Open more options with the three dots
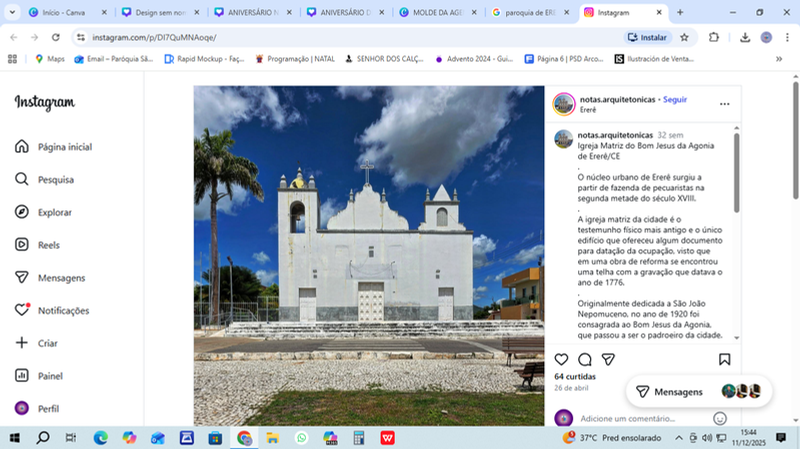 (x=724, y=104)
